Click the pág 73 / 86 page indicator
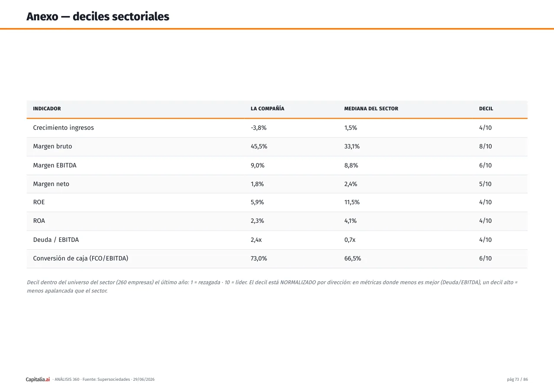The image size is (554, 392). coord(517,379)
